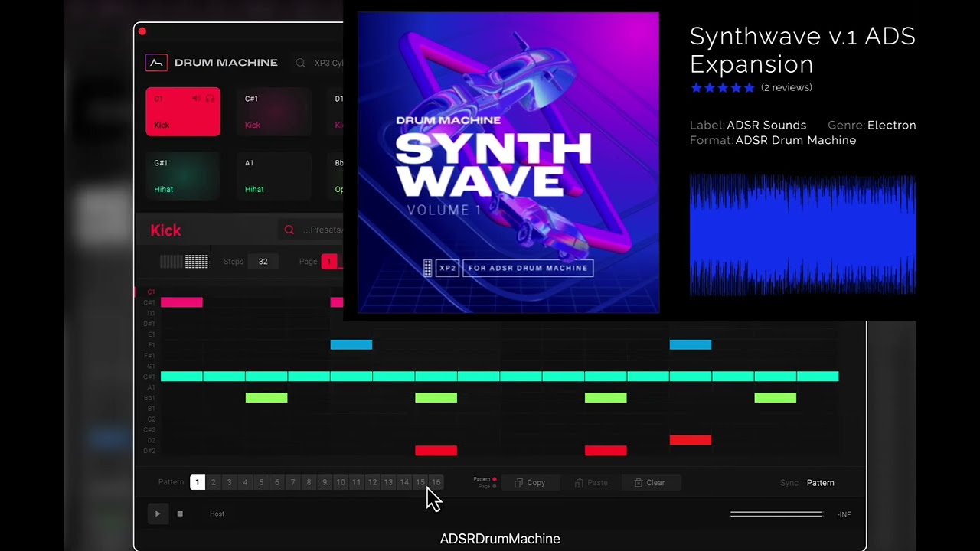Click the Presets search field
The image size is (980, 551).
point(311,230)
